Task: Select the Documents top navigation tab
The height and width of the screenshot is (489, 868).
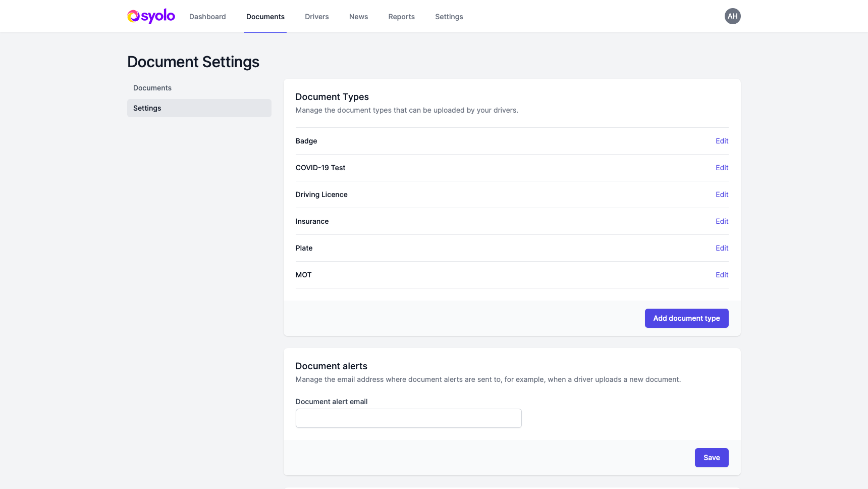Action: pyautogui.click(x=265, y=17)
